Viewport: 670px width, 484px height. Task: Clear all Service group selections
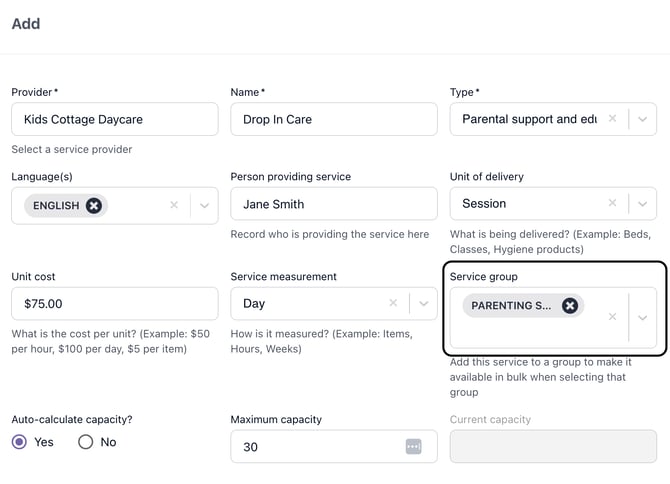pos(612,317)
